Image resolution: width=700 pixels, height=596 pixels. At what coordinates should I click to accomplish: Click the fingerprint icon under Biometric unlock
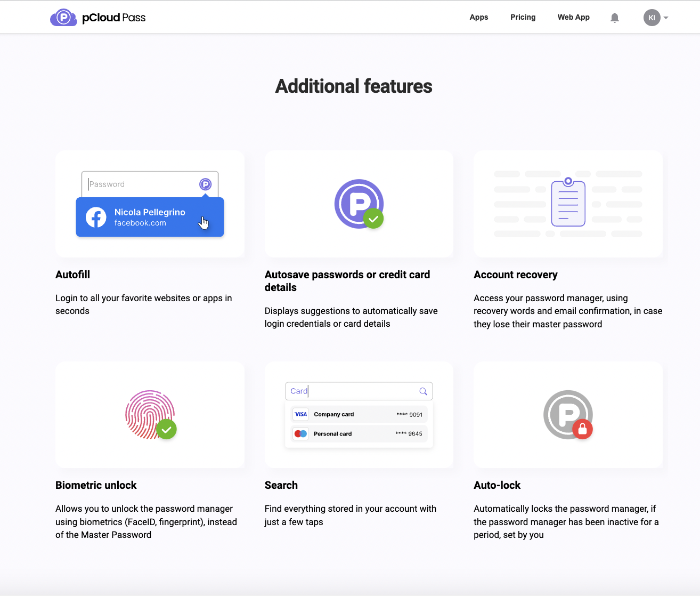[150, 415]
